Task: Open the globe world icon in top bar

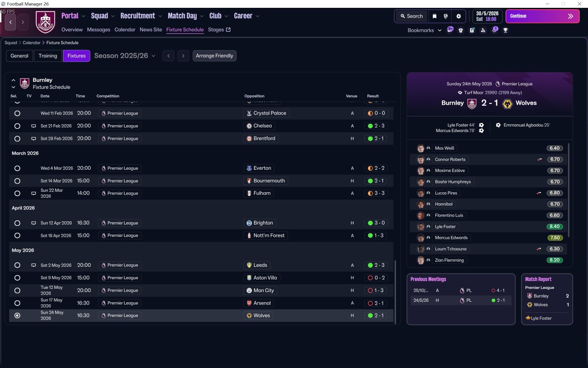Action: point(446,16)
